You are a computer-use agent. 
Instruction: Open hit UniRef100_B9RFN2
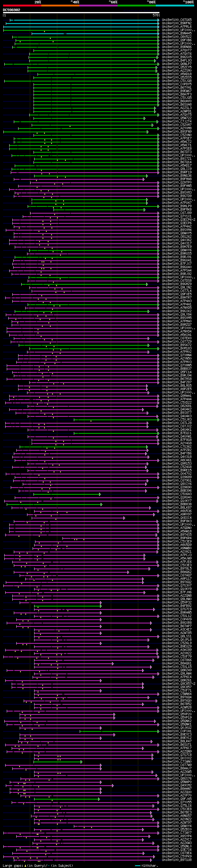click(177, 23)
